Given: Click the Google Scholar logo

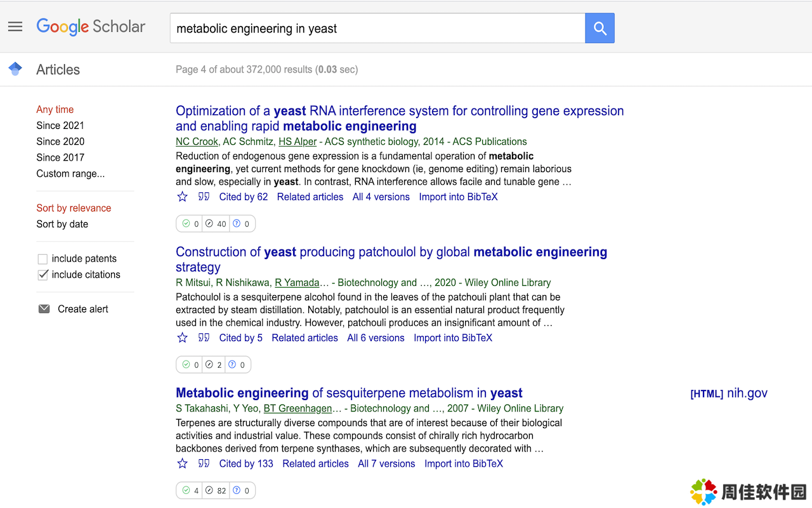Looking at the screenshot, I should (x=91, y=27).
